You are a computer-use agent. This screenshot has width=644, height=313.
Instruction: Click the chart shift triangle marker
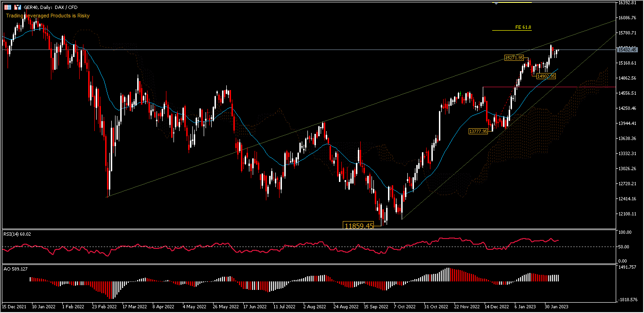click(495, 3)
